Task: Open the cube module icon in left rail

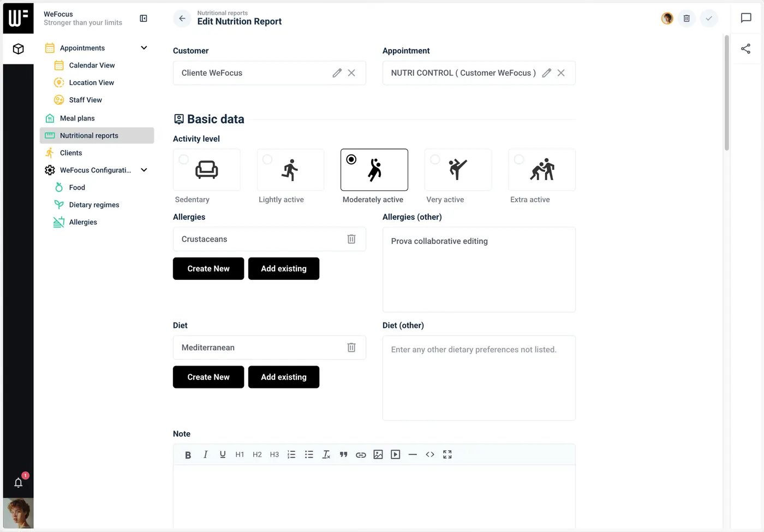Action: pyautogui.click(x=18, y=49)
